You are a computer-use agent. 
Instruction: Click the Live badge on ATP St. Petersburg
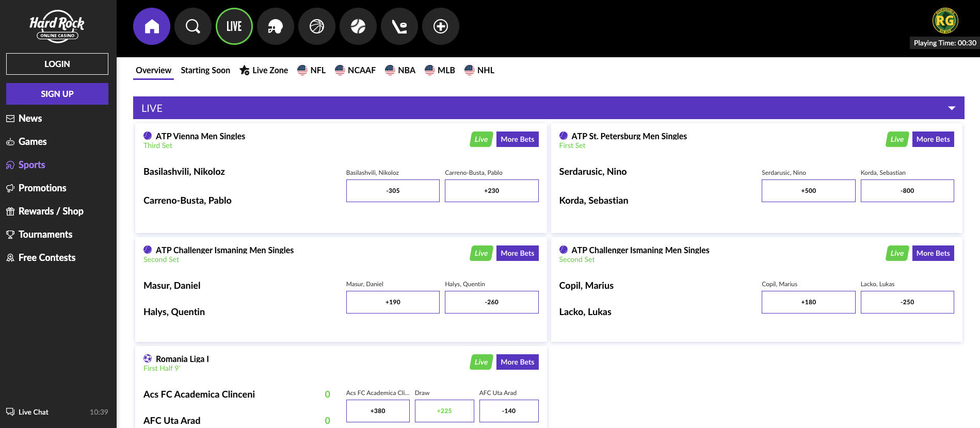click(x=897, y=139)
